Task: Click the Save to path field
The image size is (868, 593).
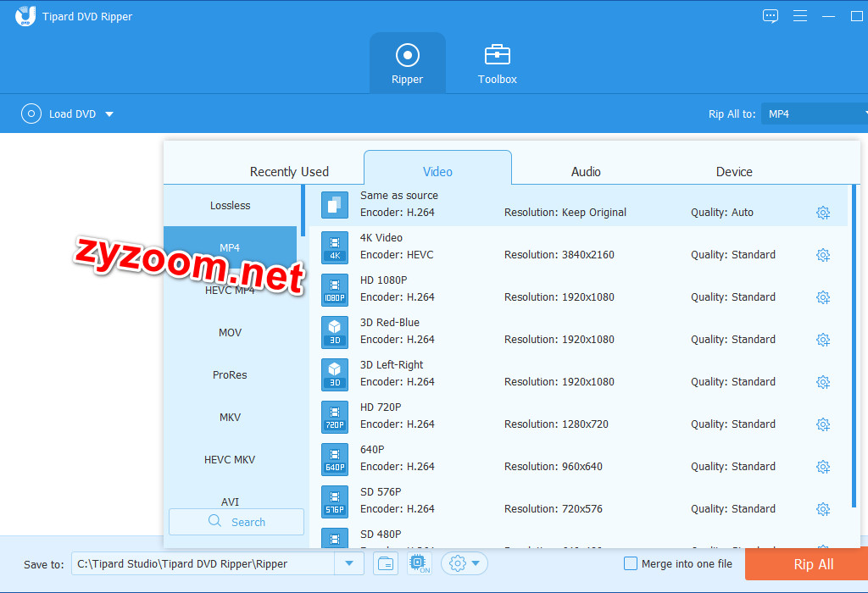Action: (203, 563)
